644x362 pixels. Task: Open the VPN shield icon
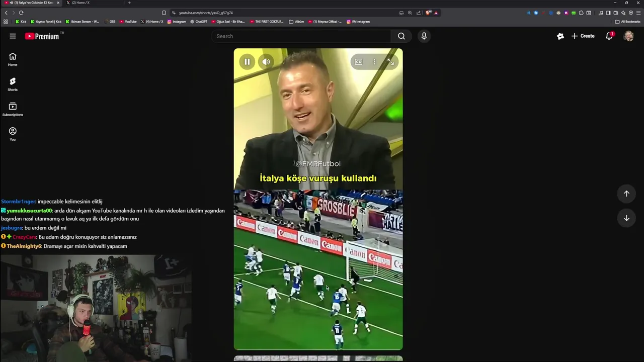[x=631, y=13]
